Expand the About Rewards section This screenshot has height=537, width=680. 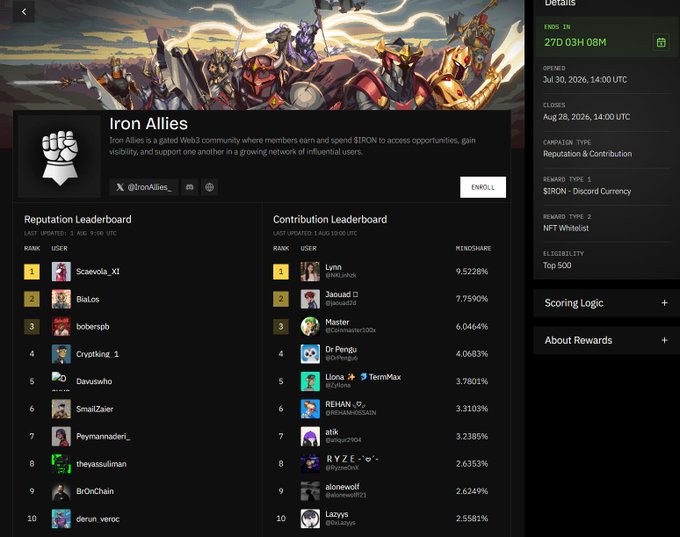pos(606,340)
